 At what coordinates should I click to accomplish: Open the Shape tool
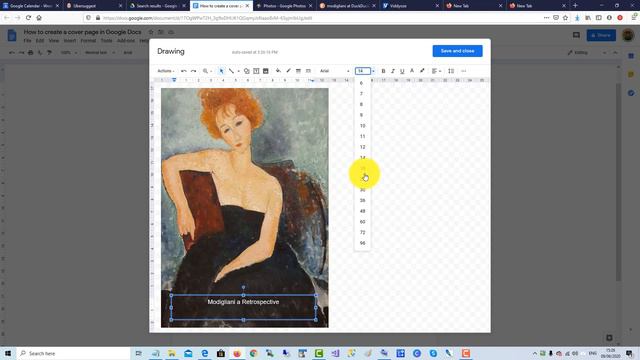coord(247,71)
